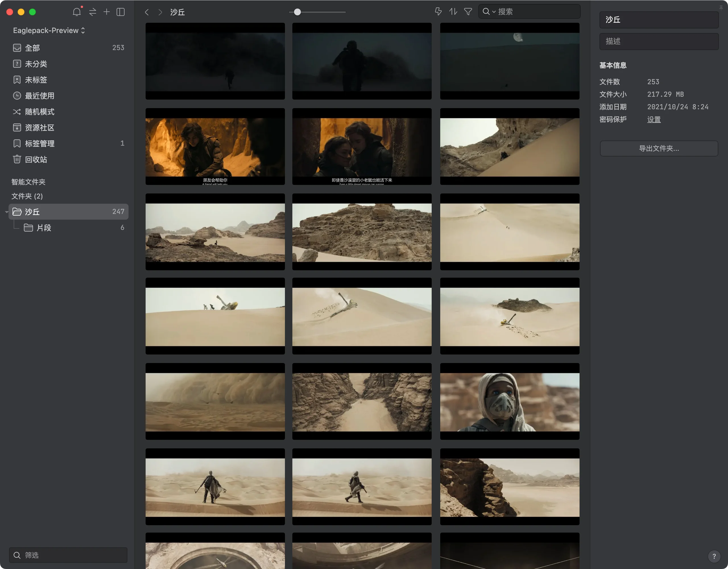Click the switch library arrows icon

(x=93, y=12)
